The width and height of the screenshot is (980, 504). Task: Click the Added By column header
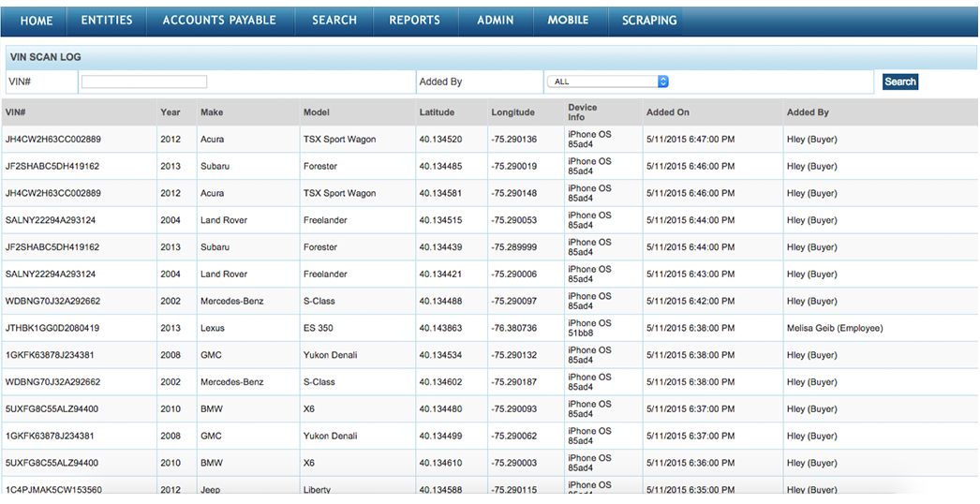tap(808, 112)
